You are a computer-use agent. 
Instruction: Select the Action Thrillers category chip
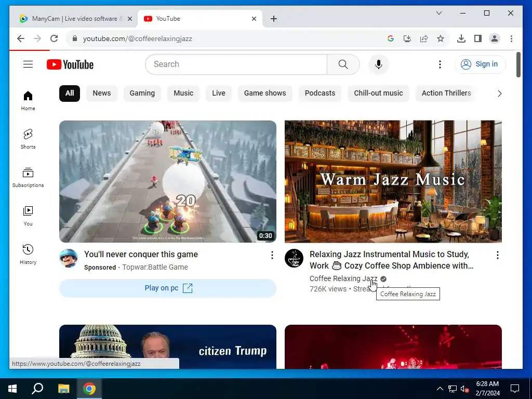pos(446,94)
